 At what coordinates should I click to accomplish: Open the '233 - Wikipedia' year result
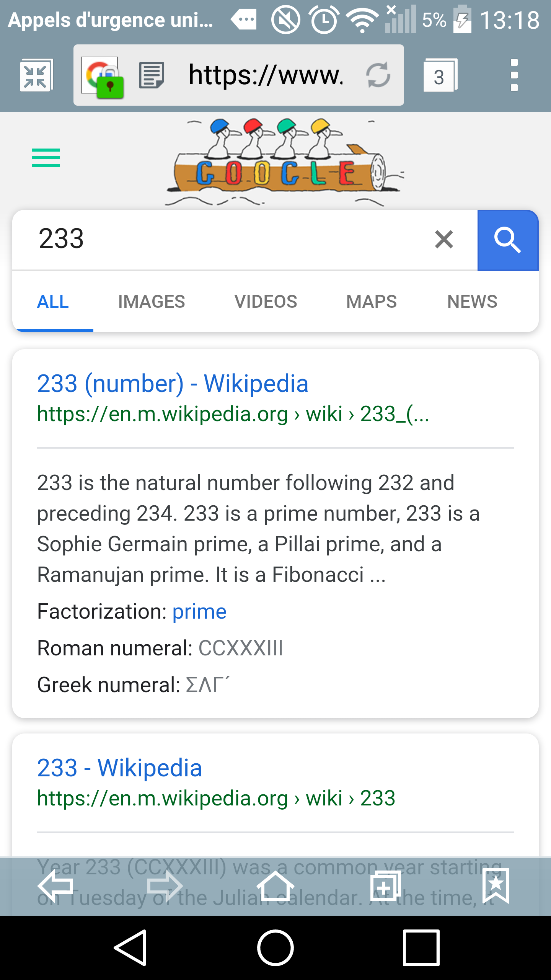(119, 768)
